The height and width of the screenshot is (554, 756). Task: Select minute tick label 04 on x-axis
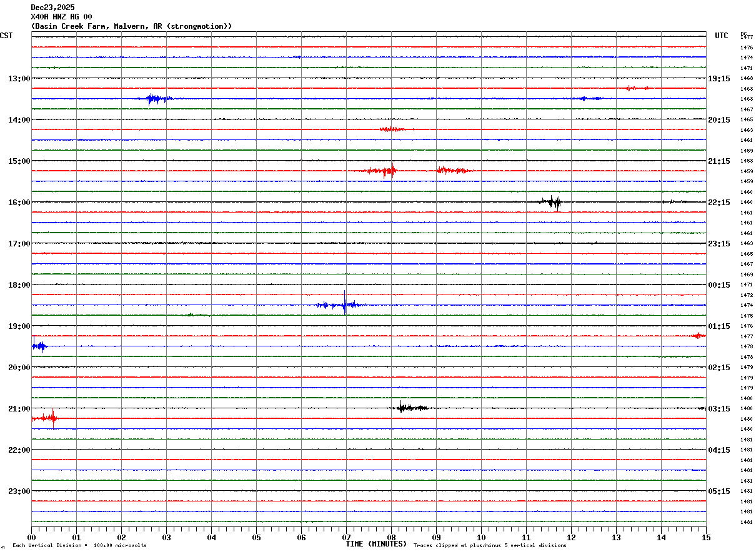click(211, 537)
